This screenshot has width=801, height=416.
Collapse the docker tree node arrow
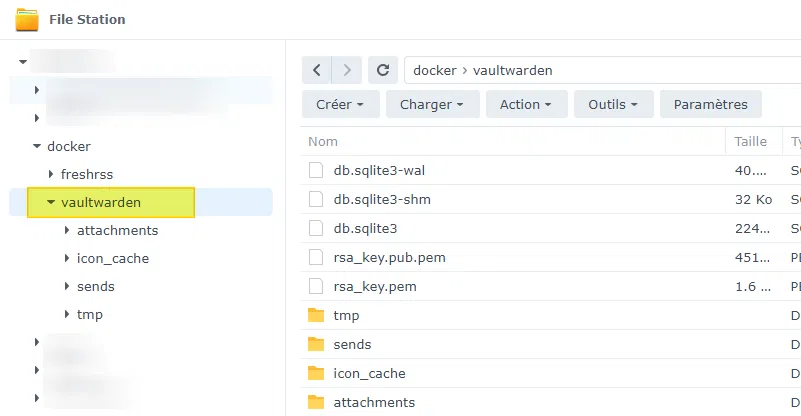click(x=37, y=146)
